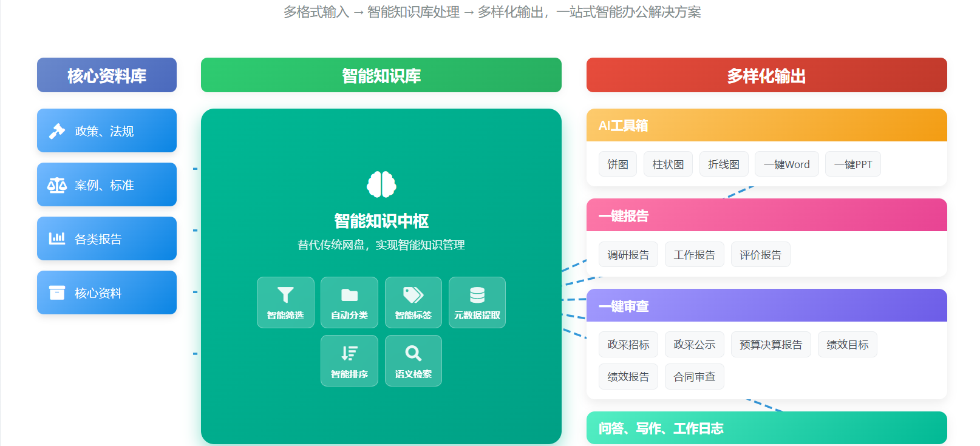Screen dimensions: 980x446
Task: Click the 智能知识库 green header
Action: (x=381, y=75)
